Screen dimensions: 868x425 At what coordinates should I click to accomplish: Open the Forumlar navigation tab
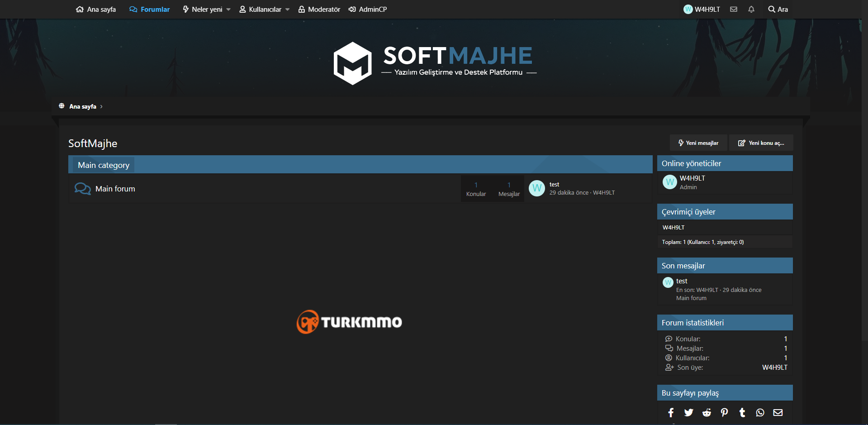150,9
